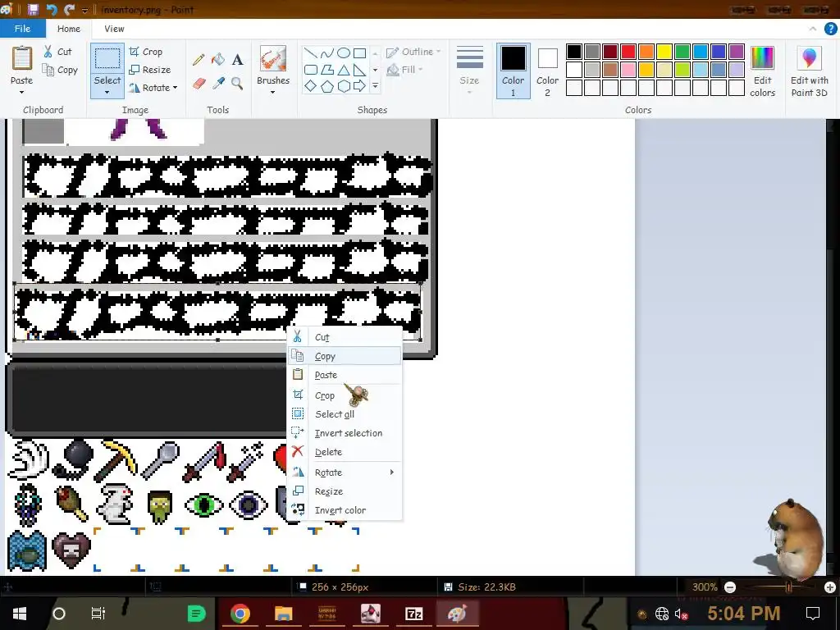
Task: Click the Resize button in ribbon
Action: point(150,70)
